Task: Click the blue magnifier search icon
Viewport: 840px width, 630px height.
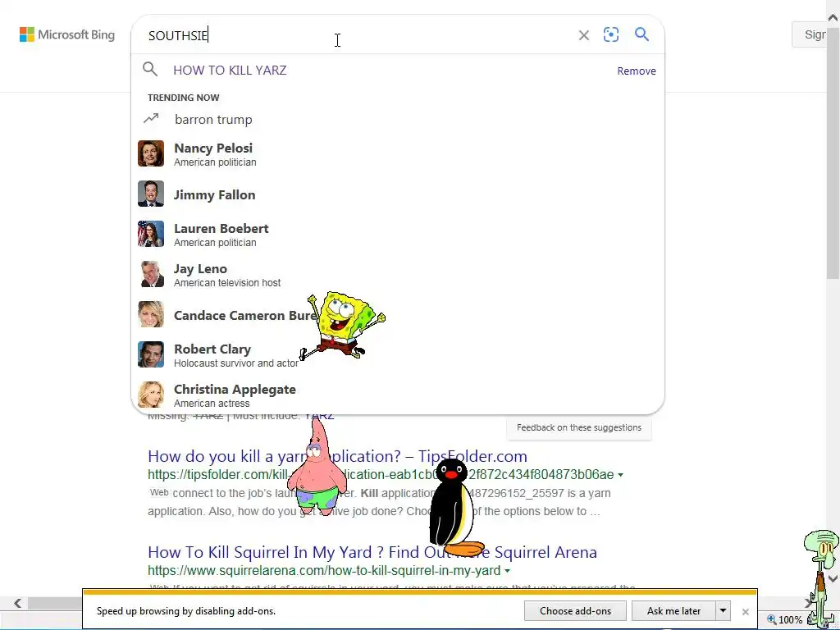Action: point(641,34)
